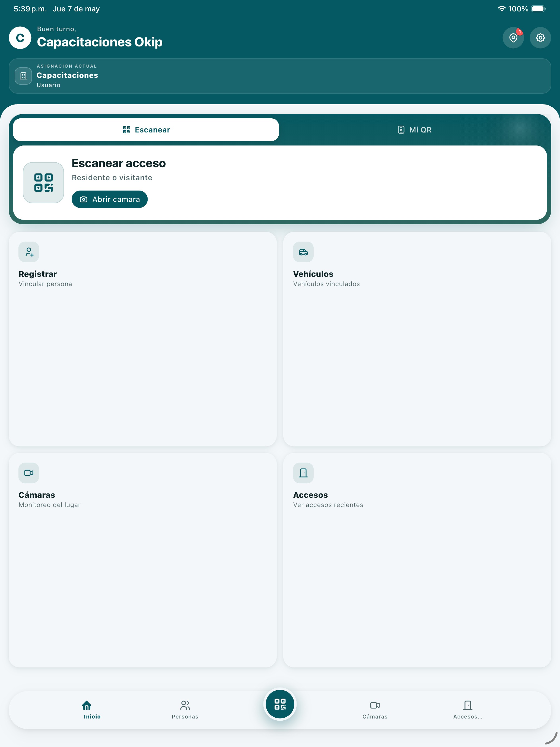Open Personas in bottom navigation
This screenshot has height=747, width=560.
pos(185,710)
